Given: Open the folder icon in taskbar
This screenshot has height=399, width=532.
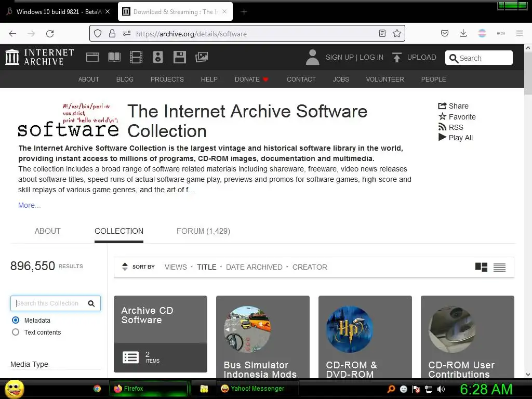Looking at the screenshot, I should [x=204, y=389].
